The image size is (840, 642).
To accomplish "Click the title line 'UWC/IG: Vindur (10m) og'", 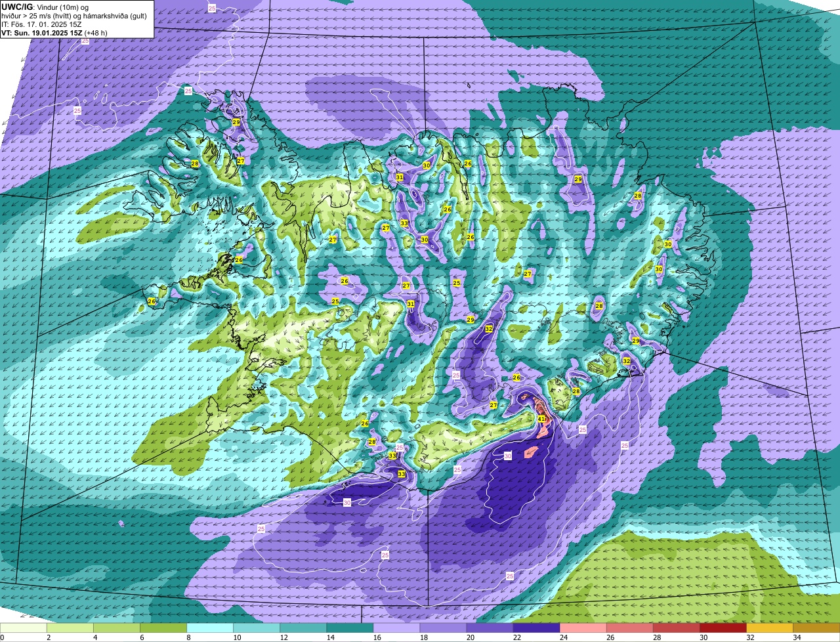I will tap(45, 7).
